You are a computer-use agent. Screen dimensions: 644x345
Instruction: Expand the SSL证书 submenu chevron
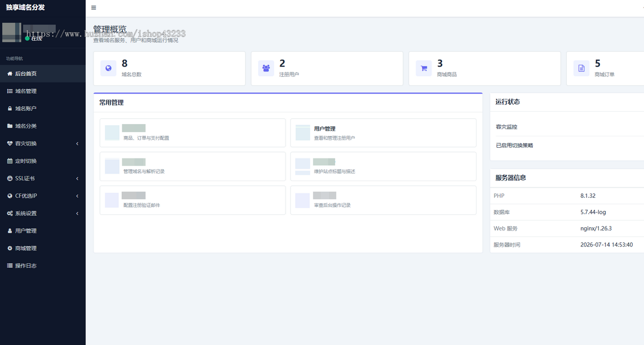(77, 178)
